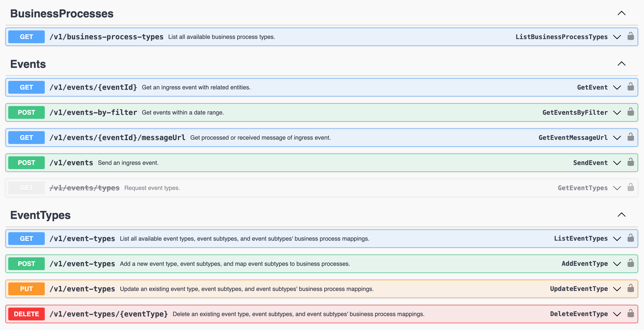Collapse the EventTypes section arrow

(x=621, y=215)
